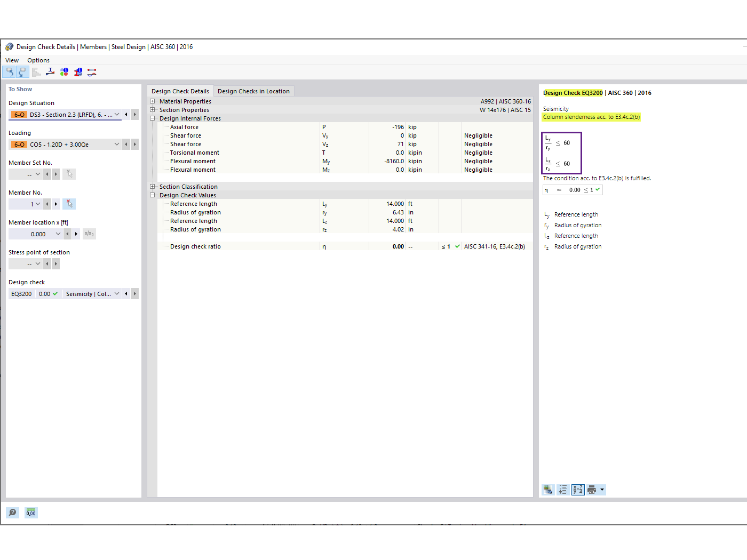Go to previous Loading with left arrow
Viewport: 747px width, 560px height.
click(126, 145)
